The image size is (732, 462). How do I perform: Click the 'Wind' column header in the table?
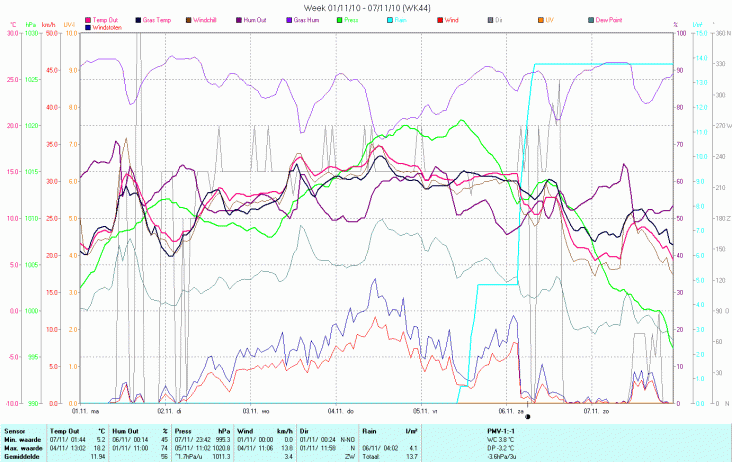tap(245, 431)
